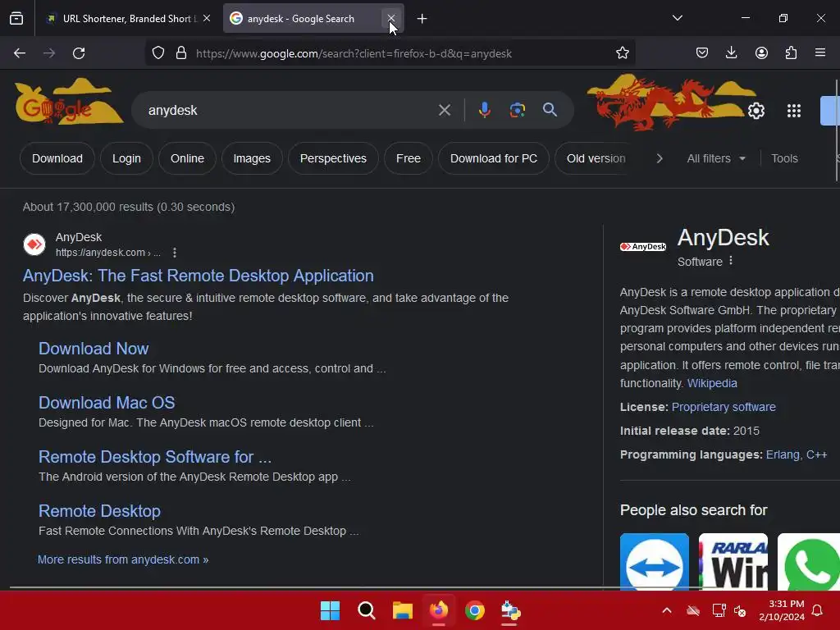Image resolution: width=840 pixels, height=630 pixels.
Task: Open TeamViewer related search thumbnail
Action: click(654, 561)
